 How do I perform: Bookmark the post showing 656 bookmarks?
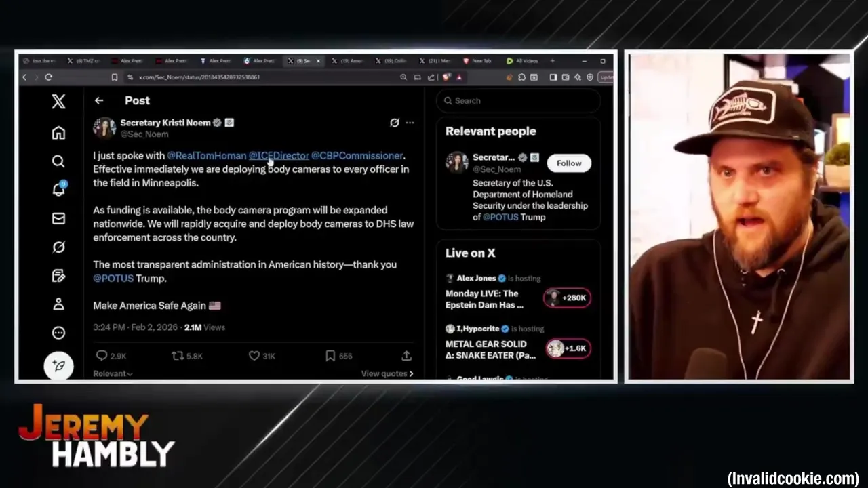(x=338, y=356)
